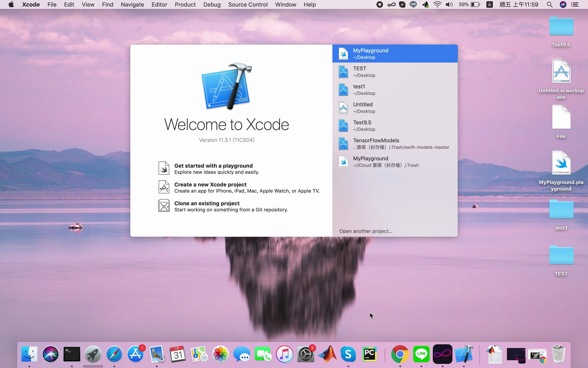Image resolution: width=588 pixels, height=368 pixels.
Task: Select test1 folder on desktop
Action: [561, 209]
